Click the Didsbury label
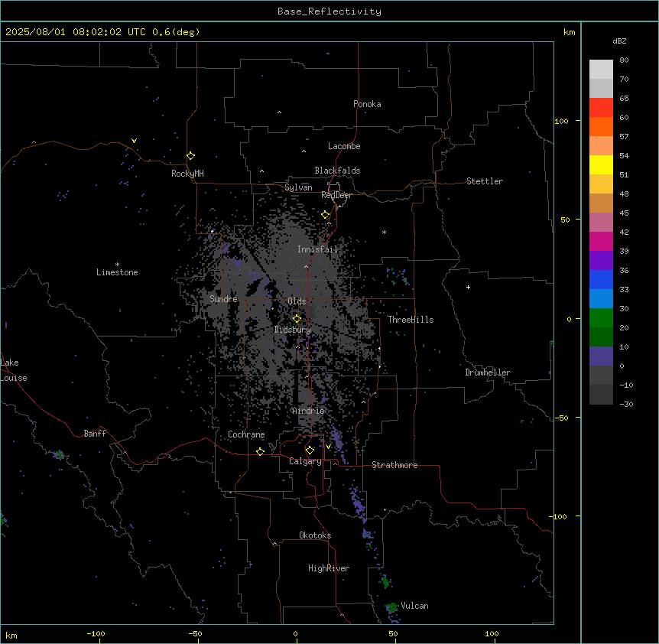 [x=293, y=330]
